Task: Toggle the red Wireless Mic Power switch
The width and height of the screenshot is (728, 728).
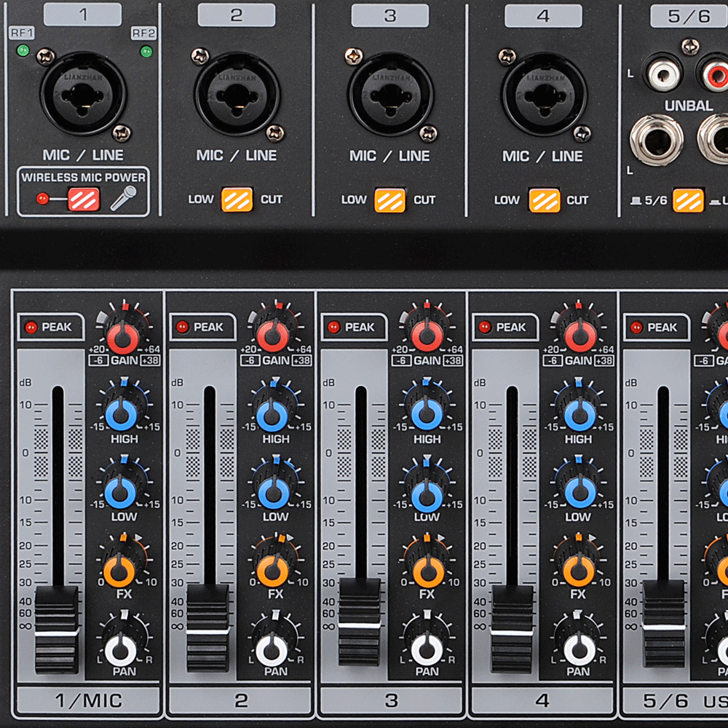Action: pos(84,199)
